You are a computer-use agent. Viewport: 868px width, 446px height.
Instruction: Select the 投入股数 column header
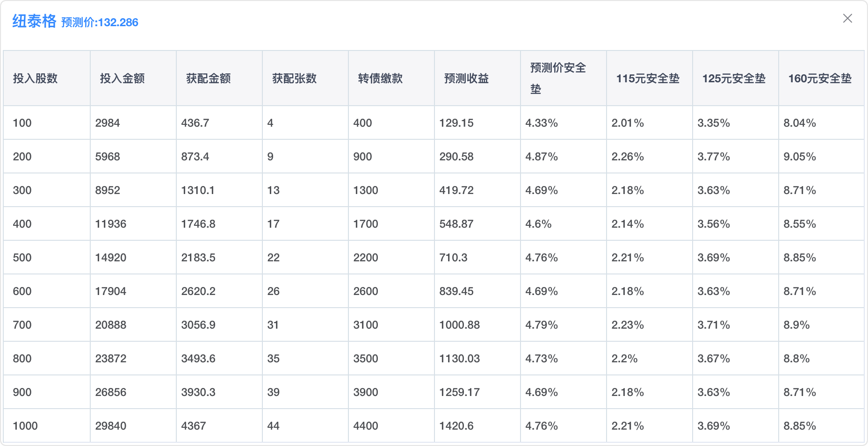[x=35, y=78]
